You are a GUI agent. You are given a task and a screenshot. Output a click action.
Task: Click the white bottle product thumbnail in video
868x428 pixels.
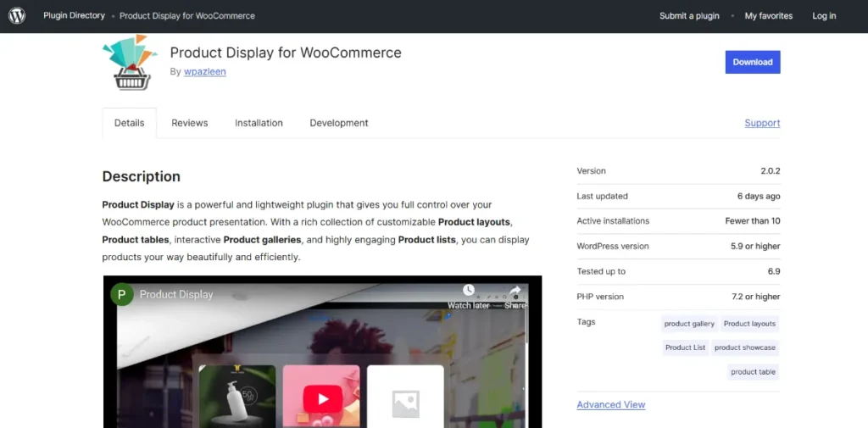237,395
